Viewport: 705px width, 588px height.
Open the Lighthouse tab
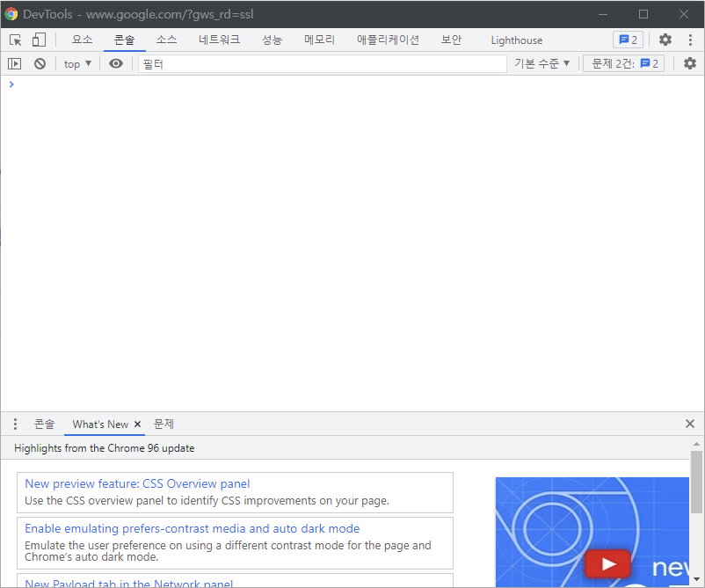(517, 40)
